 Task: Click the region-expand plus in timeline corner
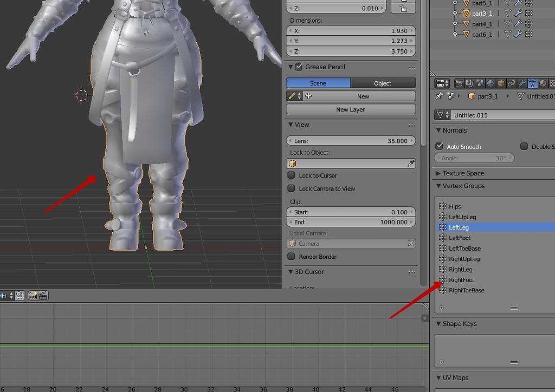[425, 318]
